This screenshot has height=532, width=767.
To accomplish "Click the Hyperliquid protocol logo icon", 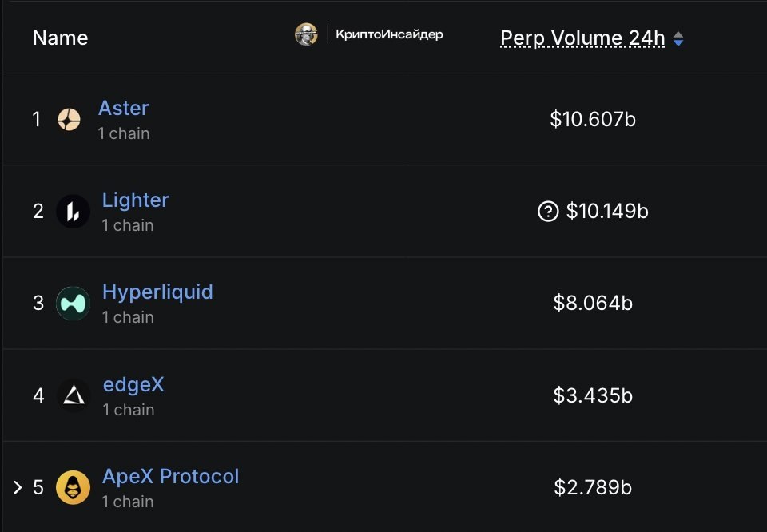I will [x=73, y=304].
